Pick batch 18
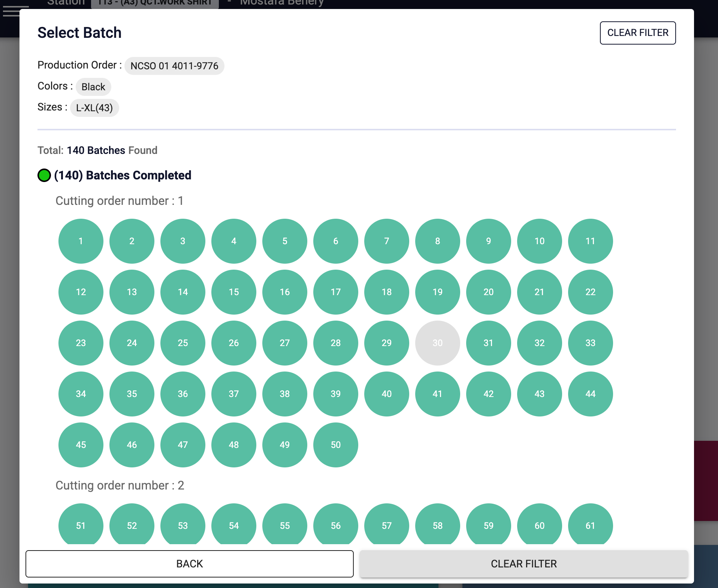This screenshot has width=718, height=588. pyautogui.click(x=387, y=292)
